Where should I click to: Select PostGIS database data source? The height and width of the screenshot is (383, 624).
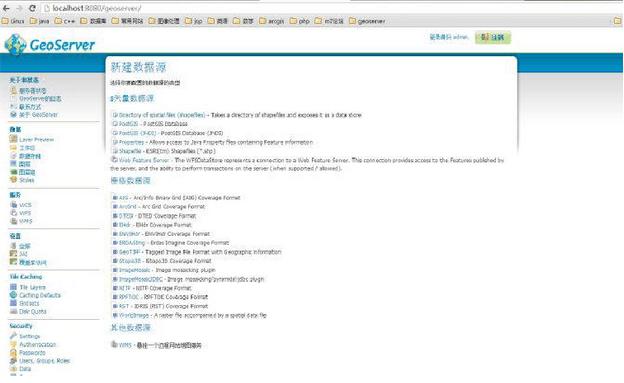(x=128, y=123)
